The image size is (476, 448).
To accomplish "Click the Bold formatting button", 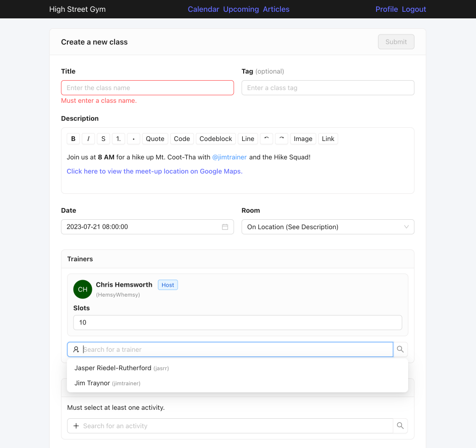I will pyautogui.click(x=73, y=139).
